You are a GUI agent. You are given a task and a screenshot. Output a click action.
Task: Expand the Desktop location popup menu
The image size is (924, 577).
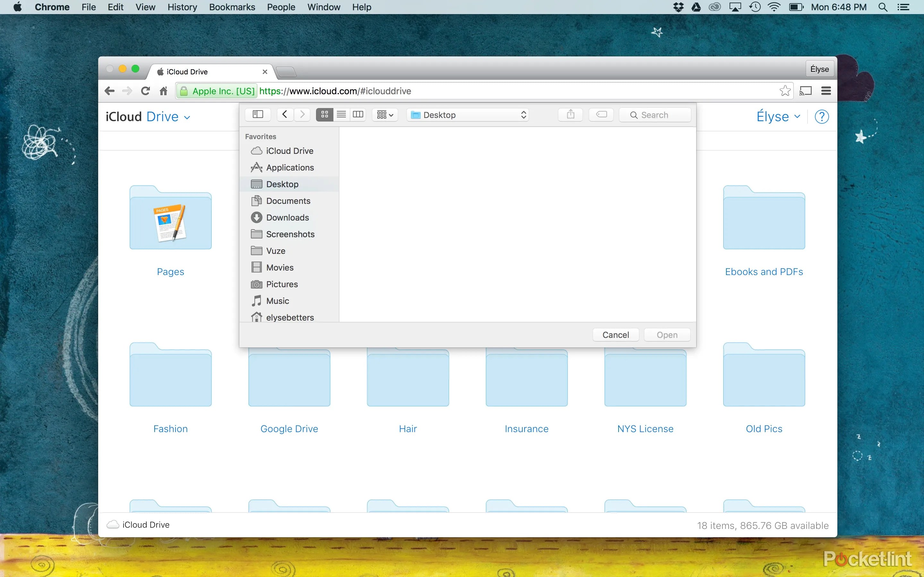pyautogui.click(x=468, y=115)
